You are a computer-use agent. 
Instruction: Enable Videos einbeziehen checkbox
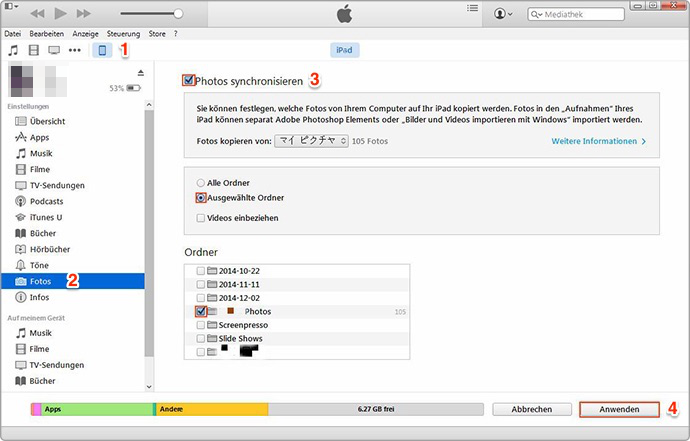coord(201,218)
